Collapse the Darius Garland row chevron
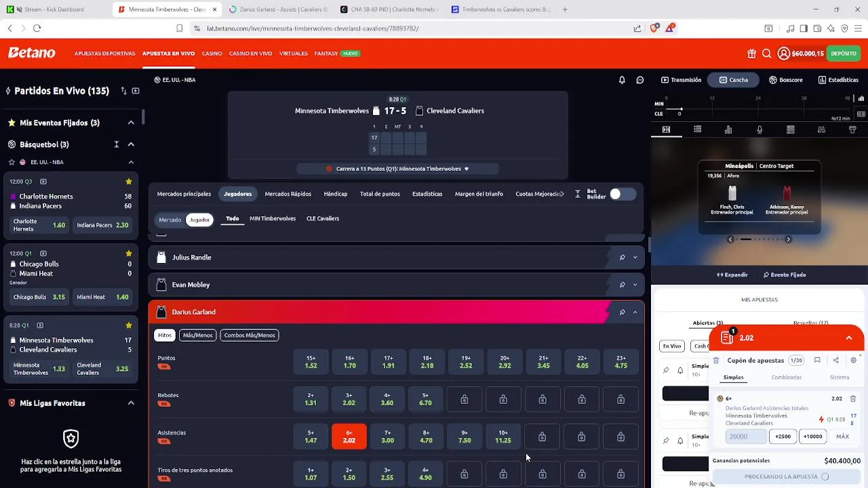The height and width of the screenshot is (488, 868). (x=635, y=312)
